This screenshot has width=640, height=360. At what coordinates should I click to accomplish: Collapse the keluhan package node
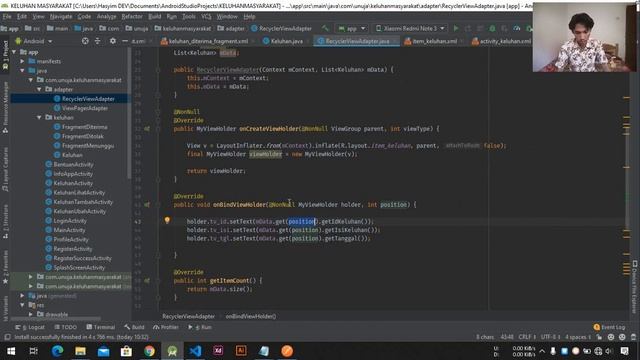pyautogui.click(x=39, y=118)
